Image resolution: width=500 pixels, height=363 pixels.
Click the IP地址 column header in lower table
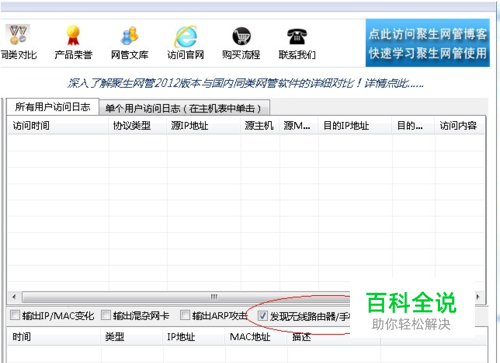coord(194,337)
